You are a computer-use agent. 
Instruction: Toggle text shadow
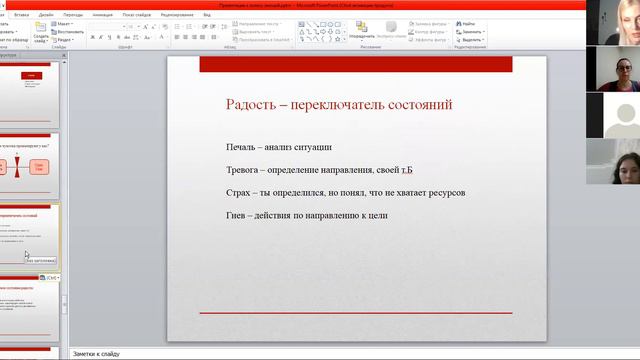click(x=118, y=37)
